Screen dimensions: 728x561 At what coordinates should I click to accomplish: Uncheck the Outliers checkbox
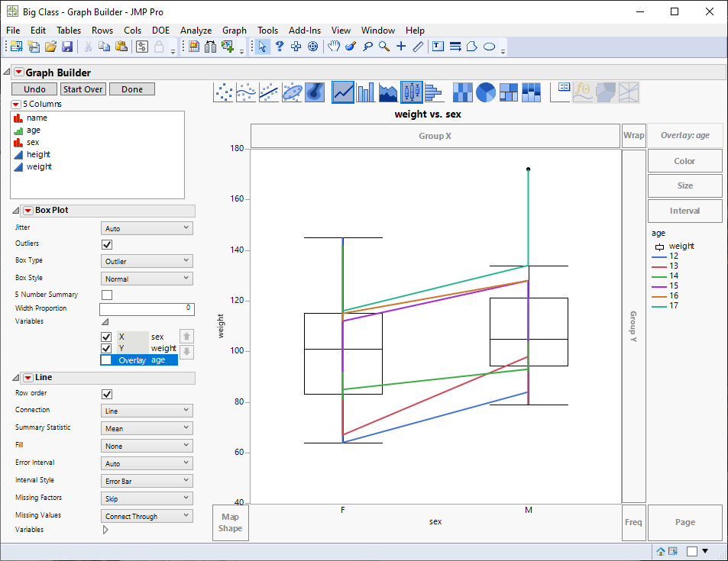[x=107, y=244]
